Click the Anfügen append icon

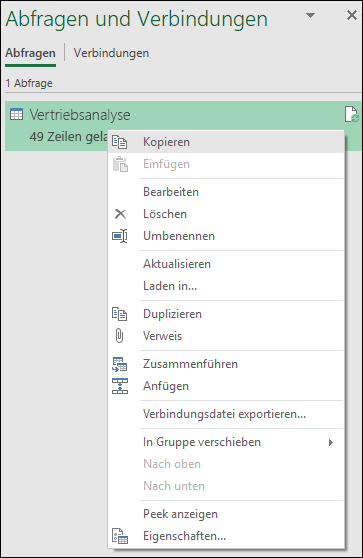(x=120, y=386)
